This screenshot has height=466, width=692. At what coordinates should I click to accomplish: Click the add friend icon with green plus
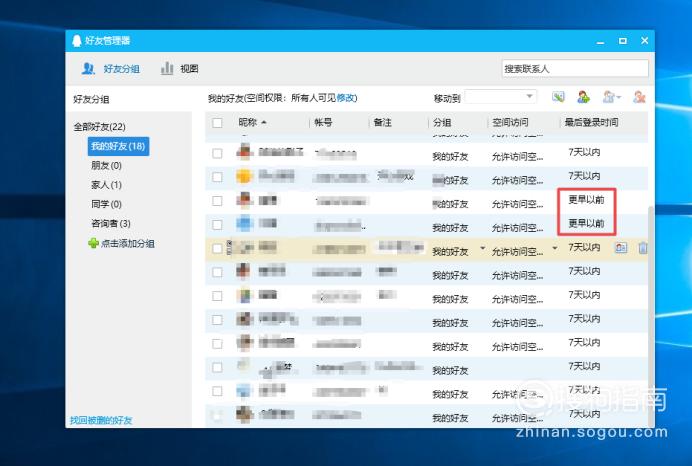(583, 97)
